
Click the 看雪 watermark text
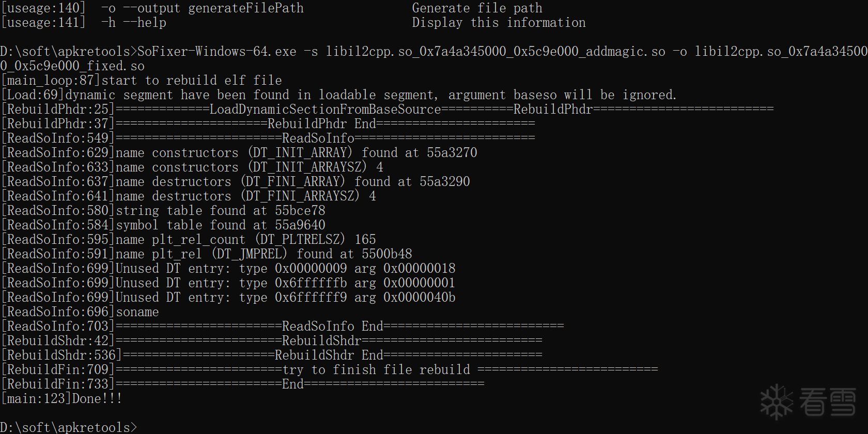pos(827,402)
